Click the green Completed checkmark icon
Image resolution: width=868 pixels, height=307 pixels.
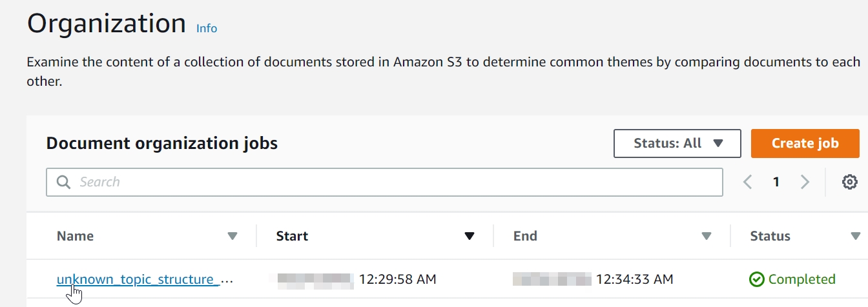[x=756, y=279]
